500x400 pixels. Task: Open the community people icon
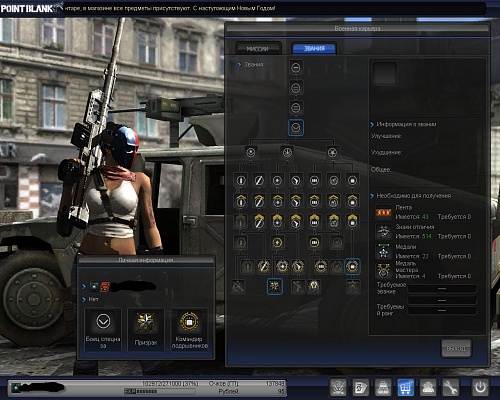(x=428, y=387)
